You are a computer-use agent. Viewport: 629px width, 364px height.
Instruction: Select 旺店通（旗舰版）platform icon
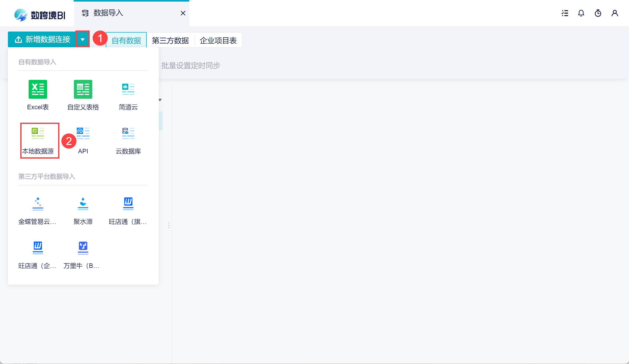coord(128,204)
